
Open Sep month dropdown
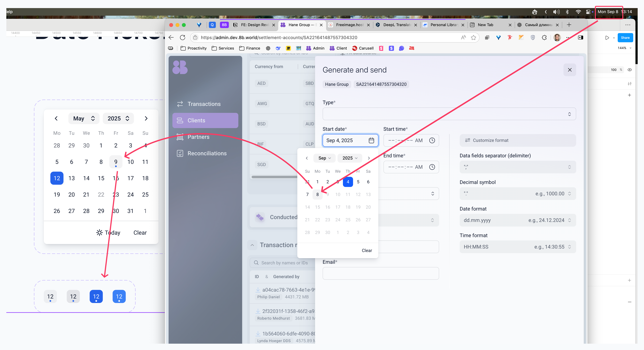point(325,158)
